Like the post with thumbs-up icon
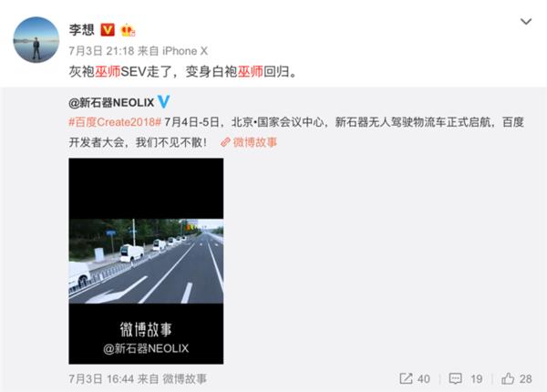Viewport: 547px width, 392px height. 508,378
